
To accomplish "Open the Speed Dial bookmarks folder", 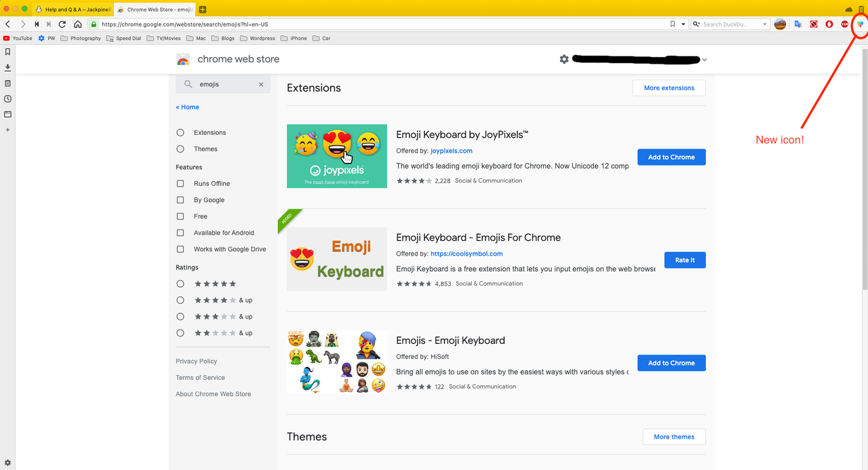I will [x=124, y=39].
